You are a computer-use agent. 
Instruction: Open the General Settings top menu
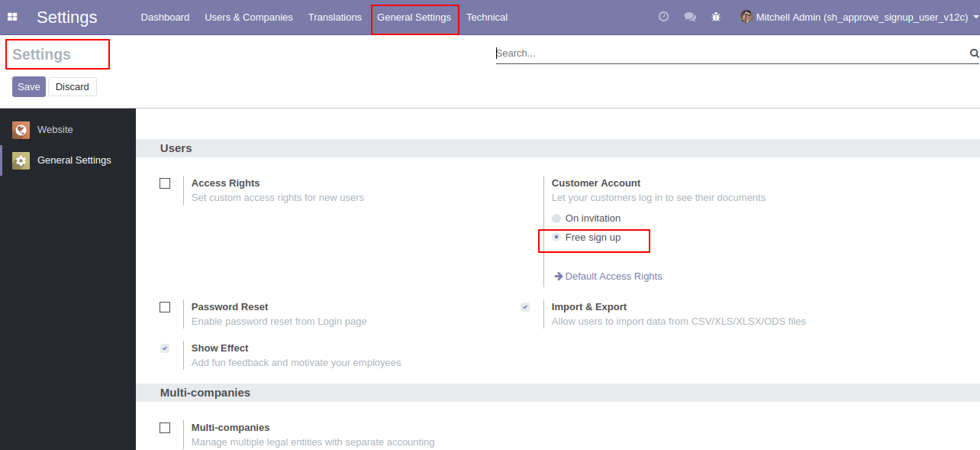point(414,17)
